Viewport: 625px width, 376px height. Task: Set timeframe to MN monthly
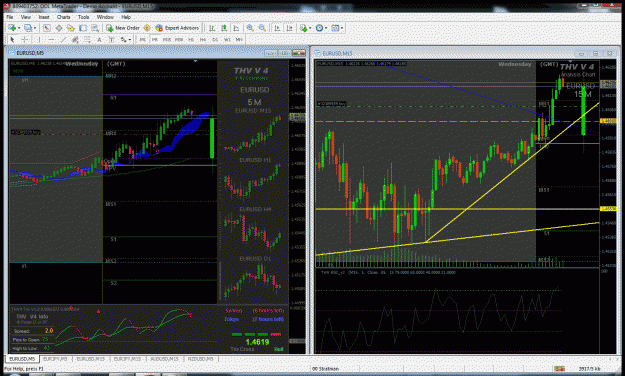[239, 39]
